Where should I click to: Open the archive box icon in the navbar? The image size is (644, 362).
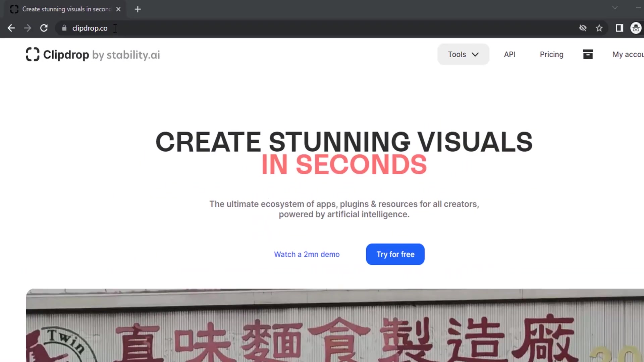(588, 54)
